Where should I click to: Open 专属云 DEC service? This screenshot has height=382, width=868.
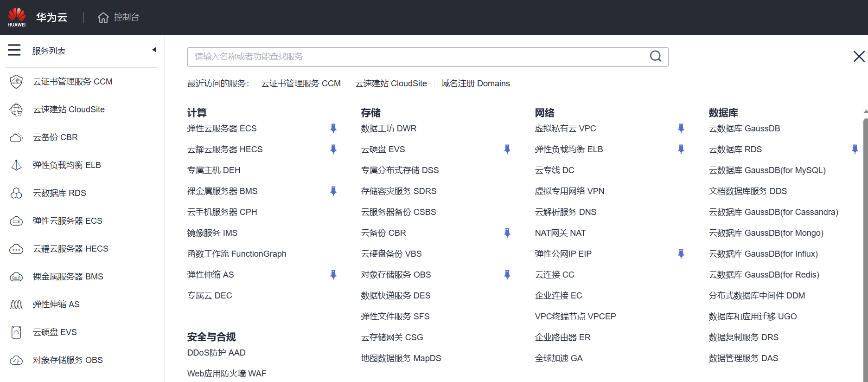pos(210,296)
